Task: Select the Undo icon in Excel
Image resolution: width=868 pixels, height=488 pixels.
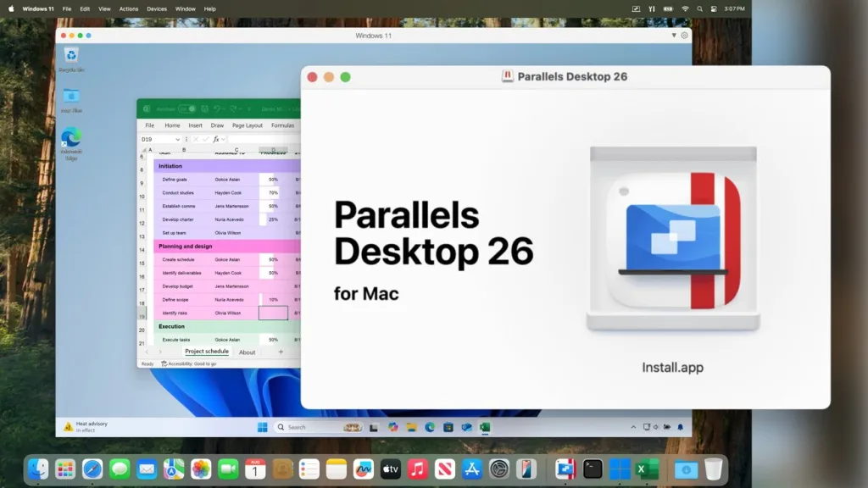Action: pyautogui.click(x=217, y=109)
